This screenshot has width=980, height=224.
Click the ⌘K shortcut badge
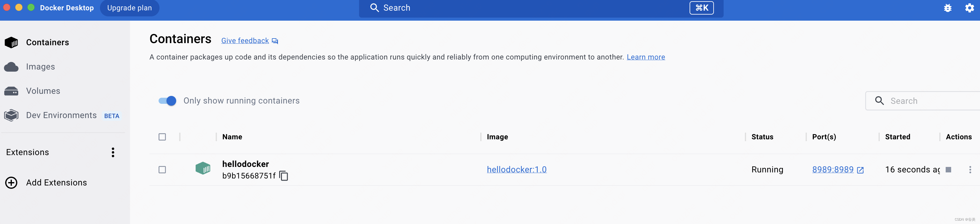click(701, 8)
